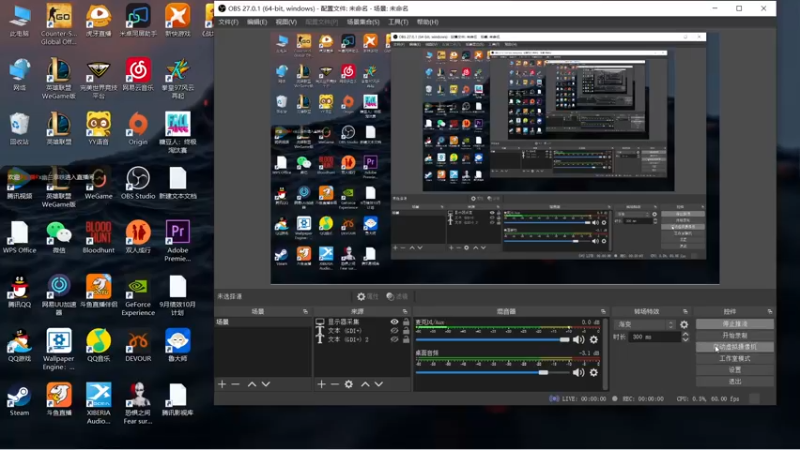Open the source filters button above the docks
Image resolution: width=800 pixels, height=450 pixels.
[x=397, y=296]
